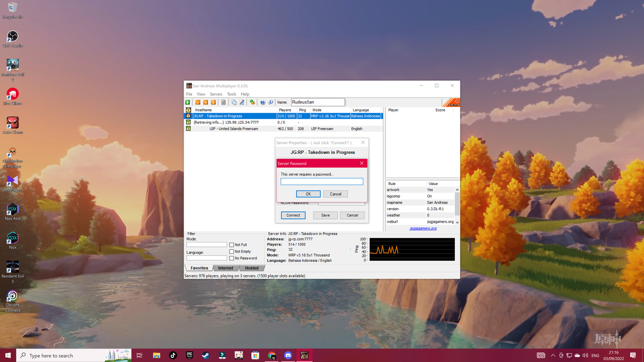644x362 pixels.
Task: Click the blue question mark help icon
Action: click(263, 102)
